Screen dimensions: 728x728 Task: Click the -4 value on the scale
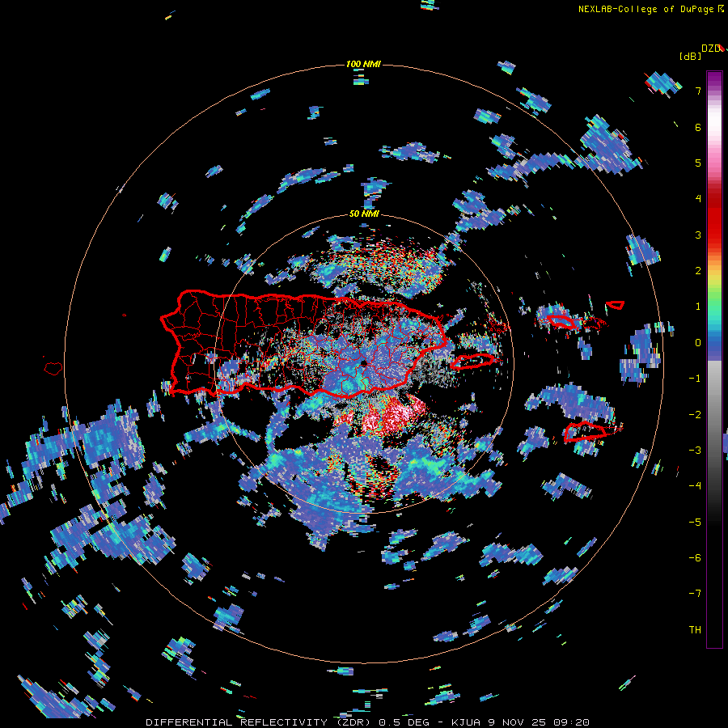click(695, 486)
